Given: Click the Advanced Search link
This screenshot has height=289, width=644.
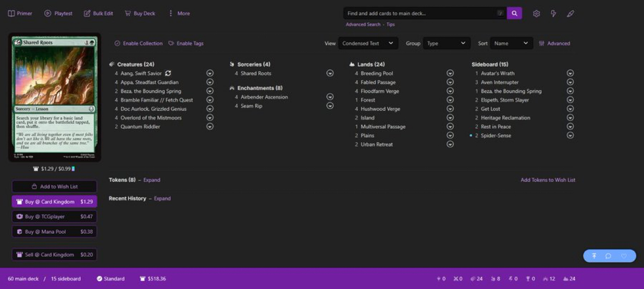Looking at the screenshot, I should tap(363, 24).
